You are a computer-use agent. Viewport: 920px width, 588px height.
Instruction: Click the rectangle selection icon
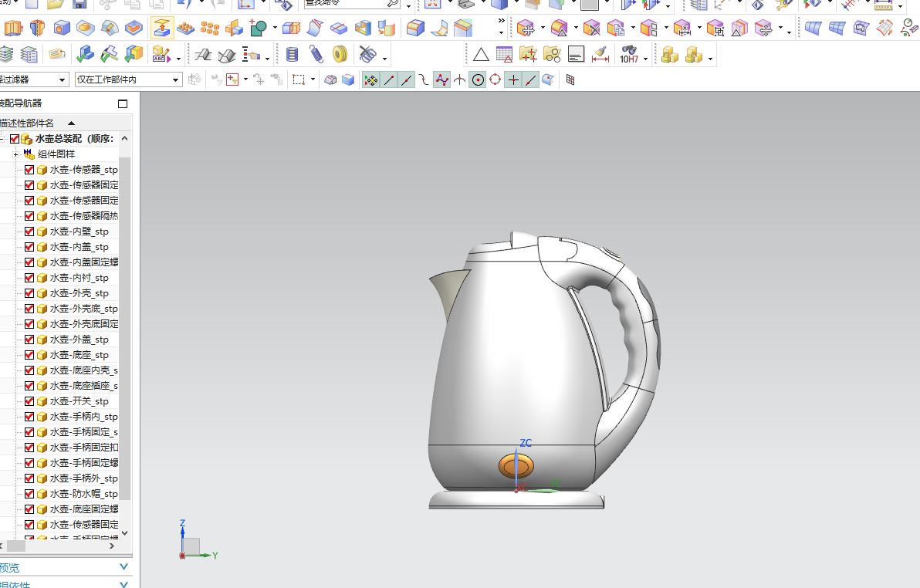(299, 79)
